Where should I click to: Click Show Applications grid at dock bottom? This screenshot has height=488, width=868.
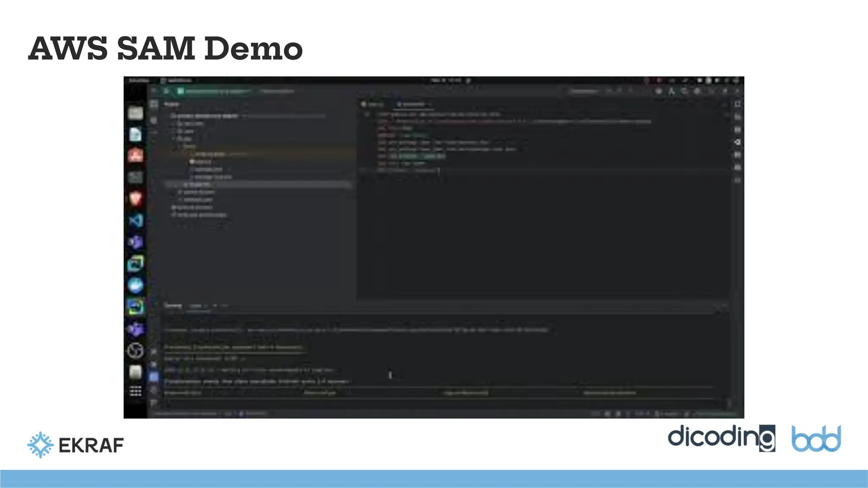136,391
